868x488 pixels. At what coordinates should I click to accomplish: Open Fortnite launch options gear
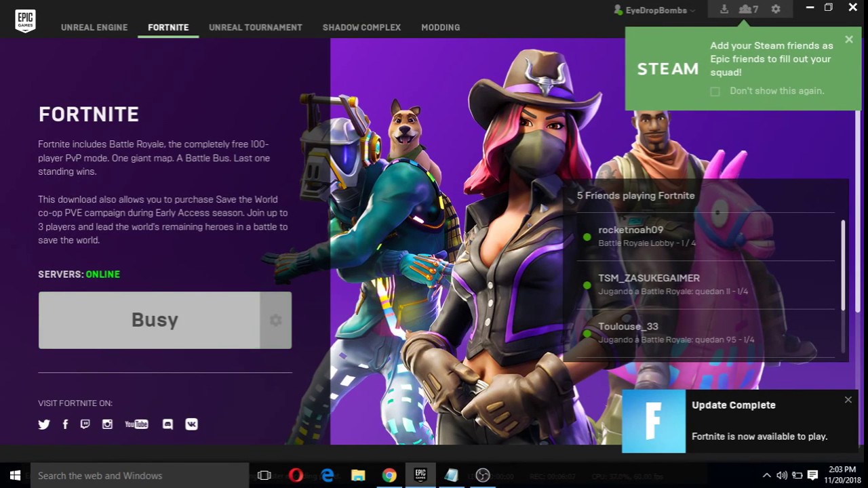click(275, 320)
